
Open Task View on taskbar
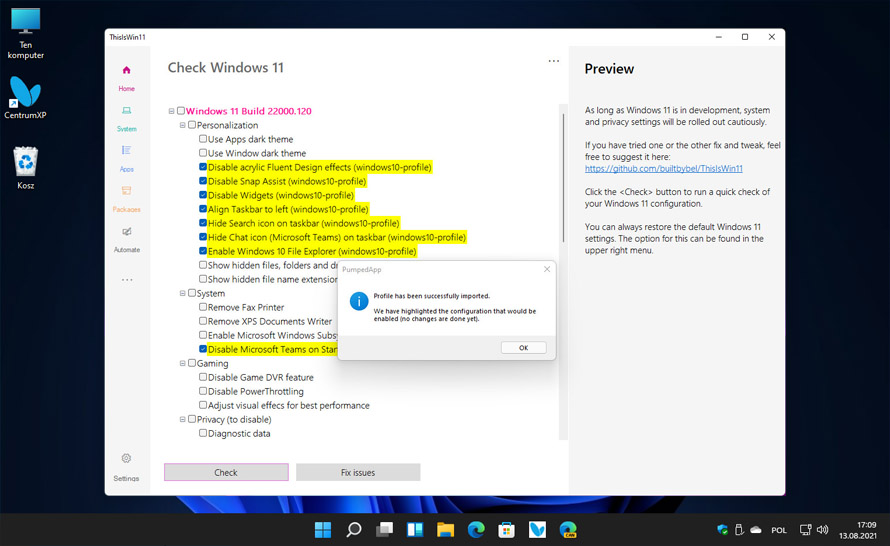pyautogui.click(x=384, y=530)
